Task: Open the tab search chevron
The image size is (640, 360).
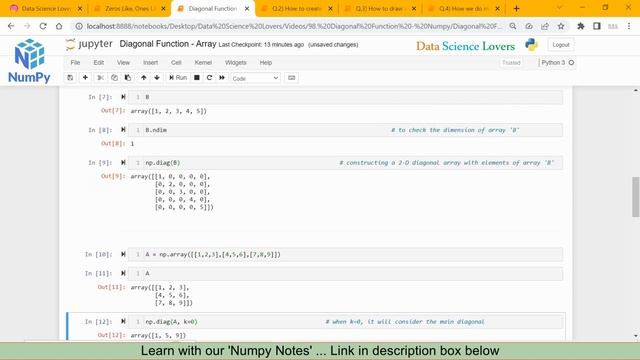Action: coord(559,8)
